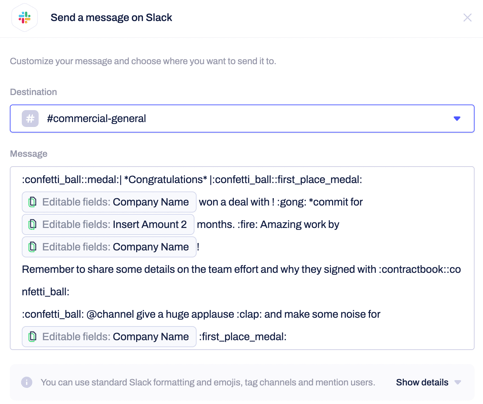
Task: Click document icon on last Company Name chip
Action: click(x=32, y=337)
